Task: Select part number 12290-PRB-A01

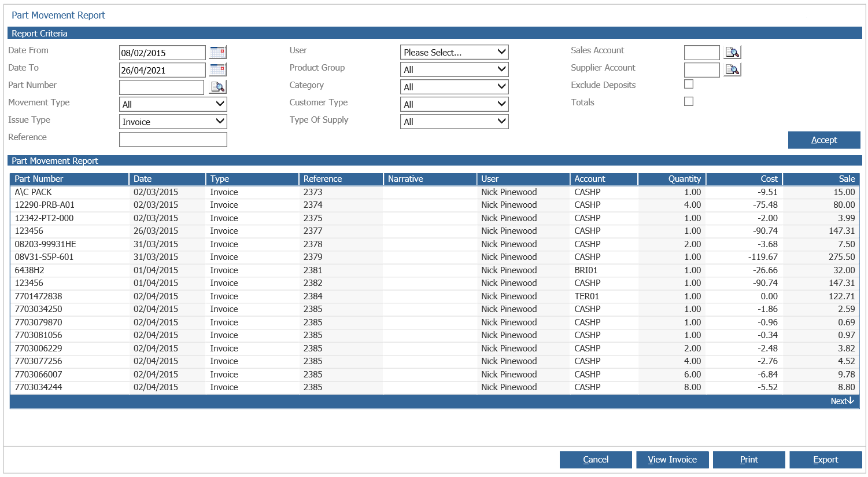Action: click(x=45, y=205)
